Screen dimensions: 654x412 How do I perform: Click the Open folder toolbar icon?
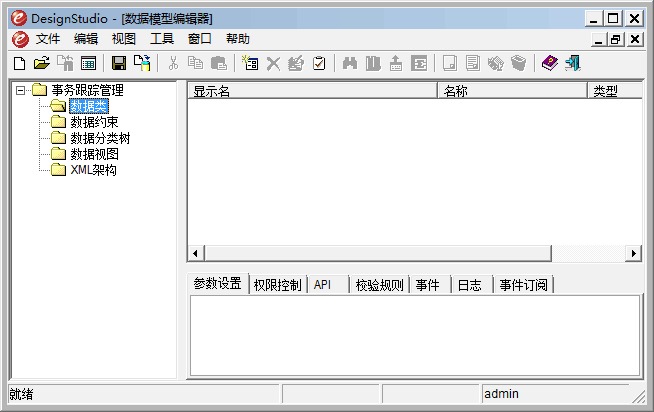pyautogui.click(x=42, y=64)
